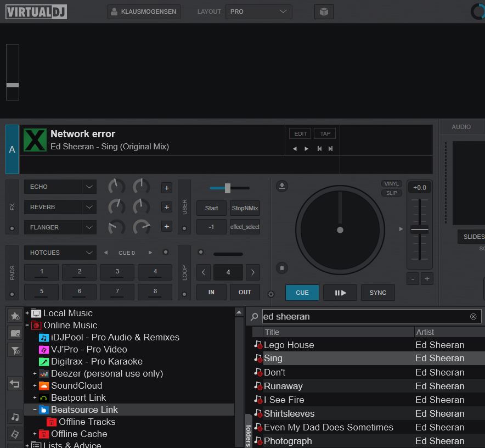Click previous cue arrow beside CUE 0

pos(106,253)
